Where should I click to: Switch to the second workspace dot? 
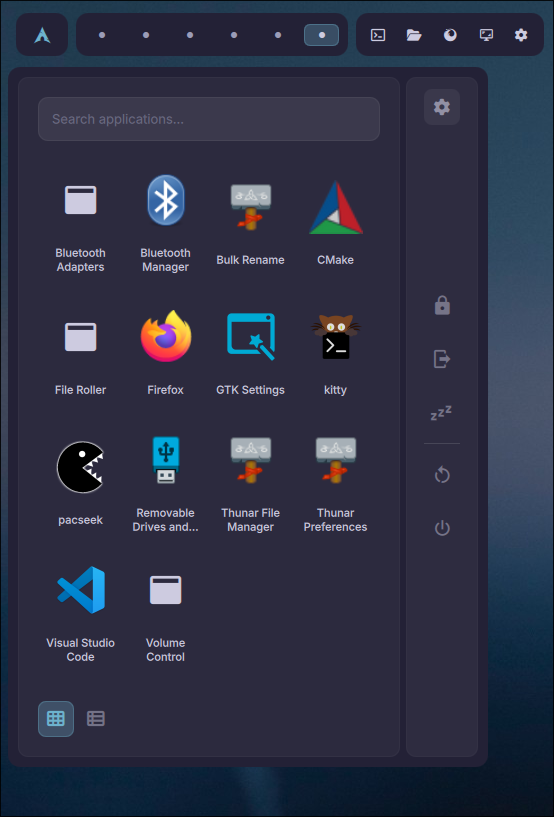[146, 35]
